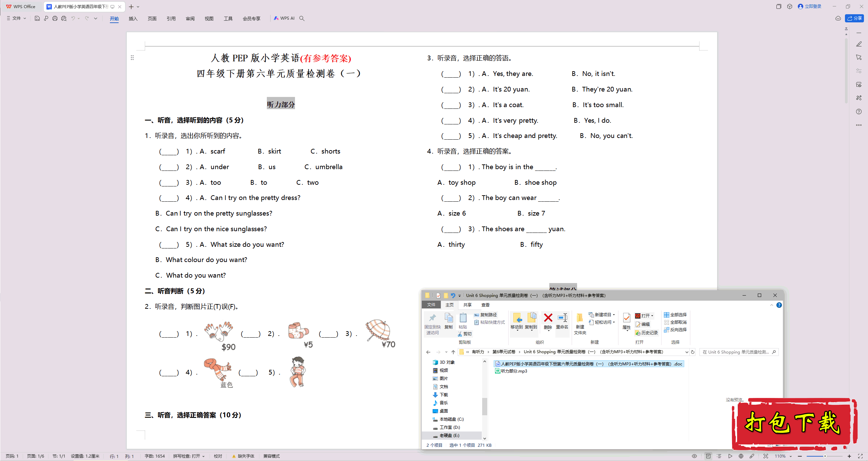This screenshot has height=461, width=868.
Task: Switch to web layout globe icon
Action: coord(741,456)
